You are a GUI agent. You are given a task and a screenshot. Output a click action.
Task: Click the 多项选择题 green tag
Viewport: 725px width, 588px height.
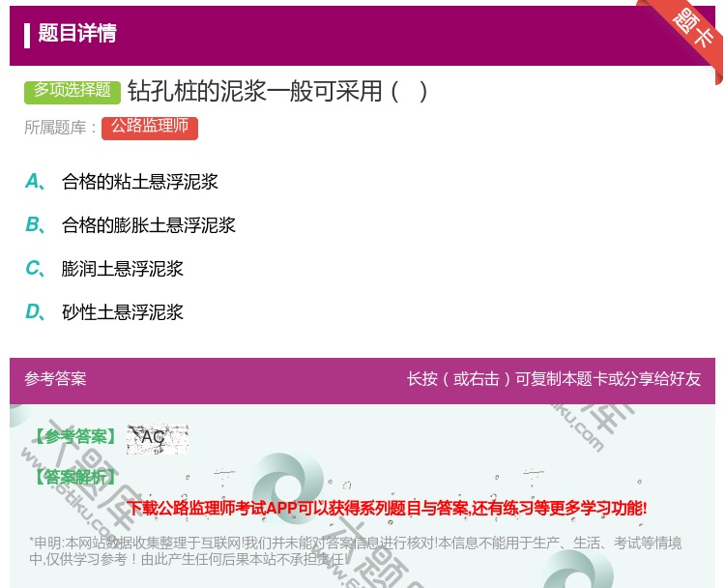72,92
